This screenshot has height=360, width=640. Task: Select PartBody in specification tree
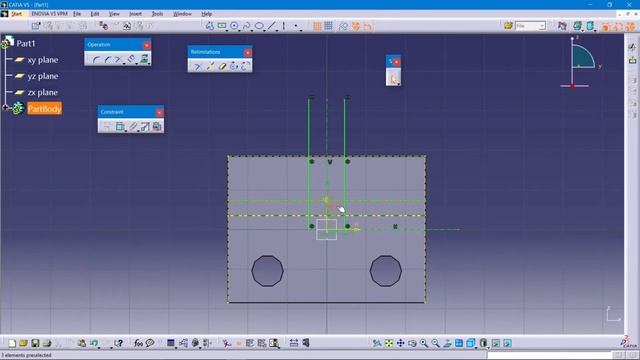44,109
